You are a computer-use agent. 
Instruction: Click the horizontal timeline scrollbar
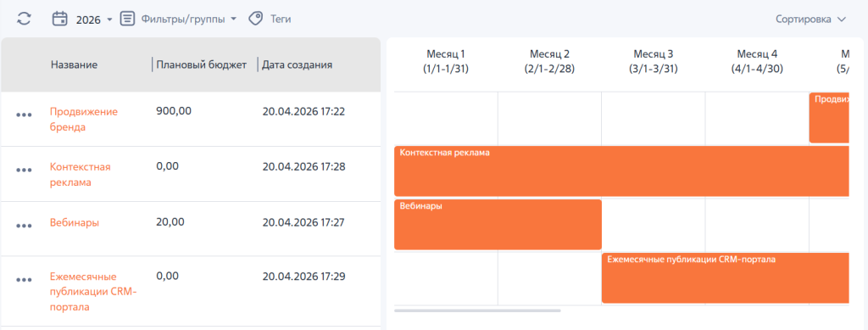coord(477,310)
